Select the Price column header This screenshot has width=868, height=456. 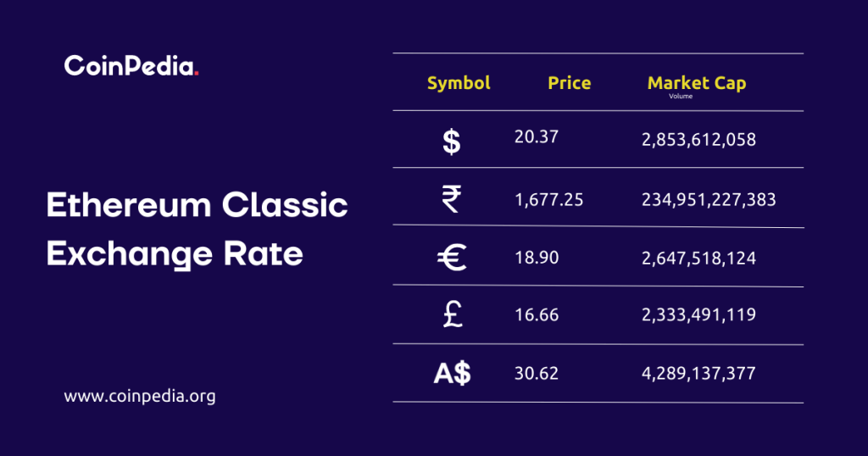point(570,83)
